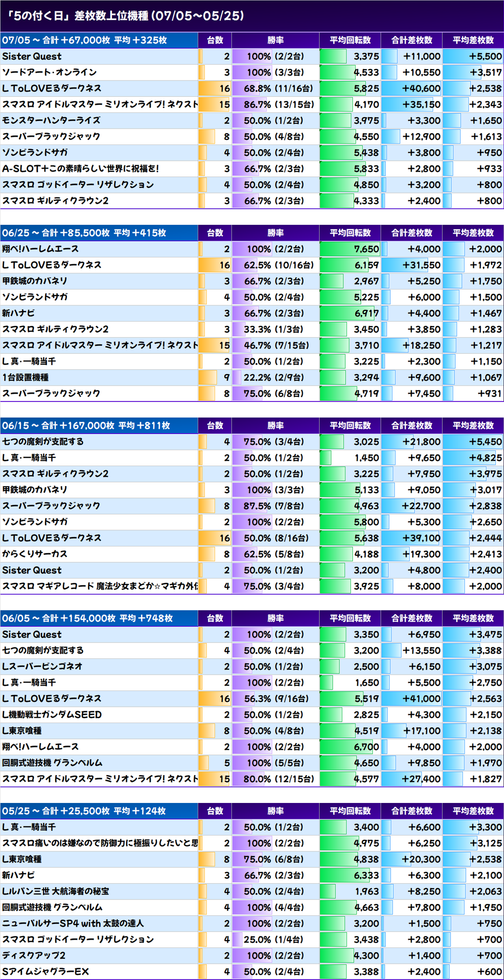Click 平均差枚数 column header in 05/25 table
This screenshot has width=504, height=980.
tap(473, 811)
